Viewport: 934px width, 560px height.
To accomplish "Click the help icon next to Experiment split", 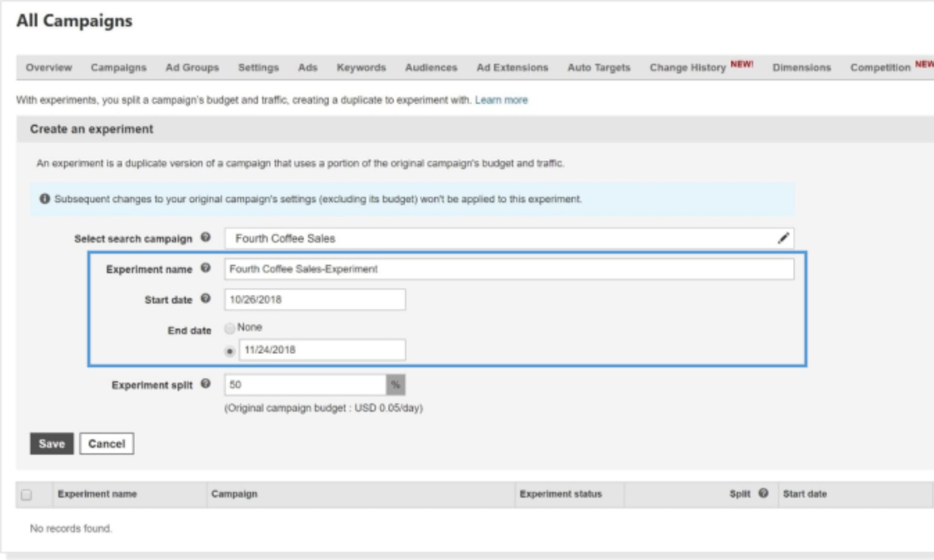I will [x=206, y=385].
